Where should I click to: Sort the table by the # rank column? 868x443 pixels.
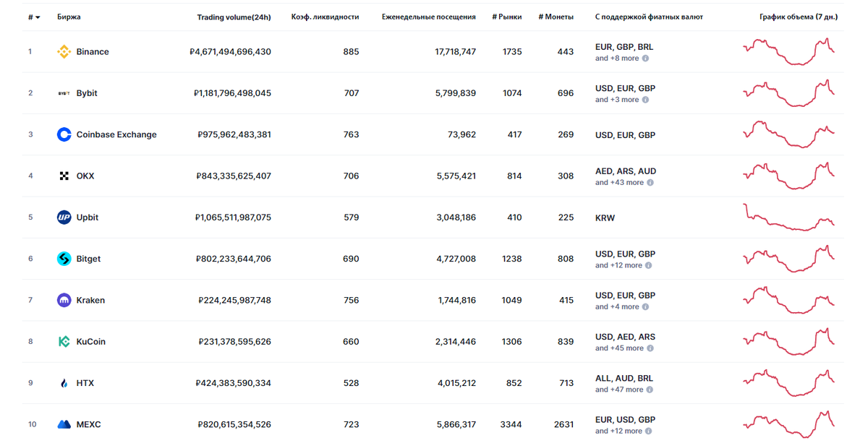[33, 17]
